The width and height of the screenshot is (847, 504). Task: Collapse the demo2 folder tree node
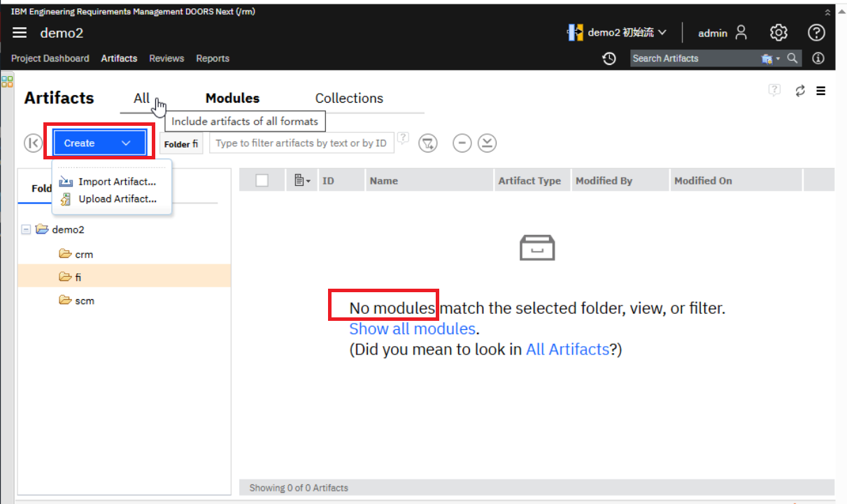(x=27, y=229)
